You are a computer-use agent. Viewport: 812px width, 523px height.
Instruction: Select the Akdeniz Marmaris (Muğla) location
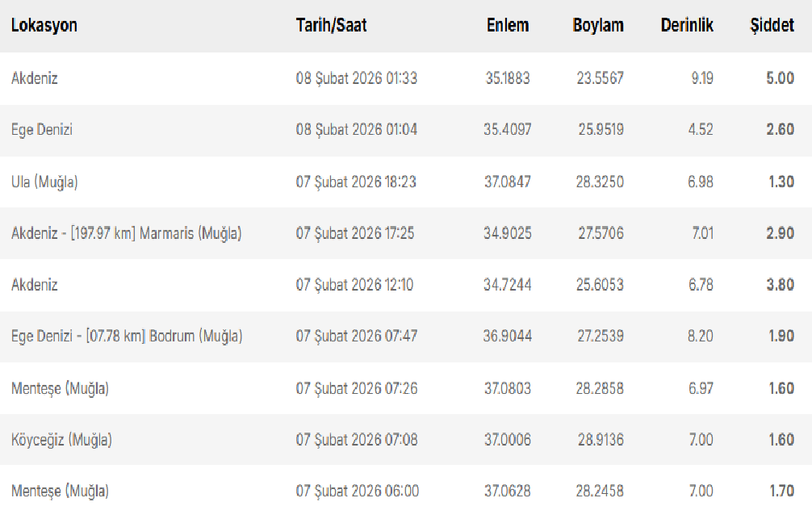click(x=127, y=233)
